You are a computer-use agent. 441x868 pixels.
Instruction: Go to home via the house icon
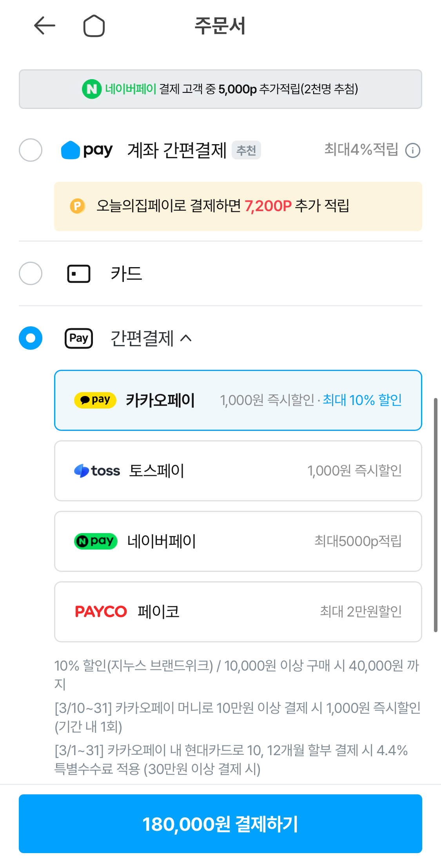94,26
